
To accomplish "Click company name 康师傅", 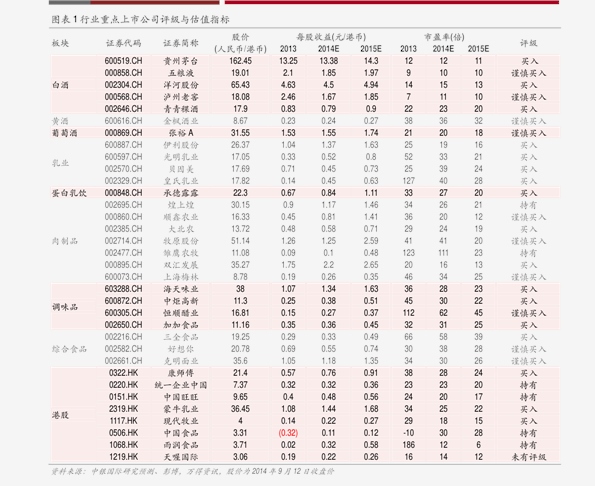I will point(181,373).
